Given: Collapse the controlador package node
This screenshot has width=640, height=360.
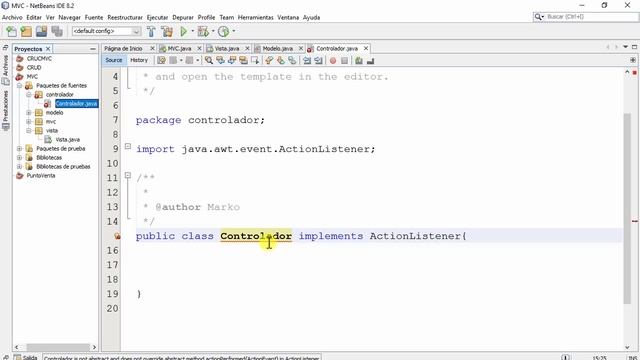Looking at the screenshot, I should click(29, 95).
